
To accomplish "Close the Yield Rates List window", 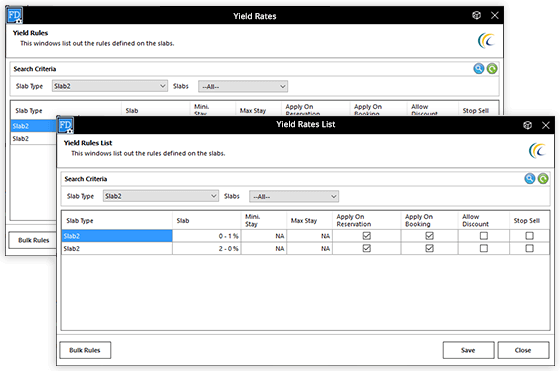I will click(x=546, y=125).
